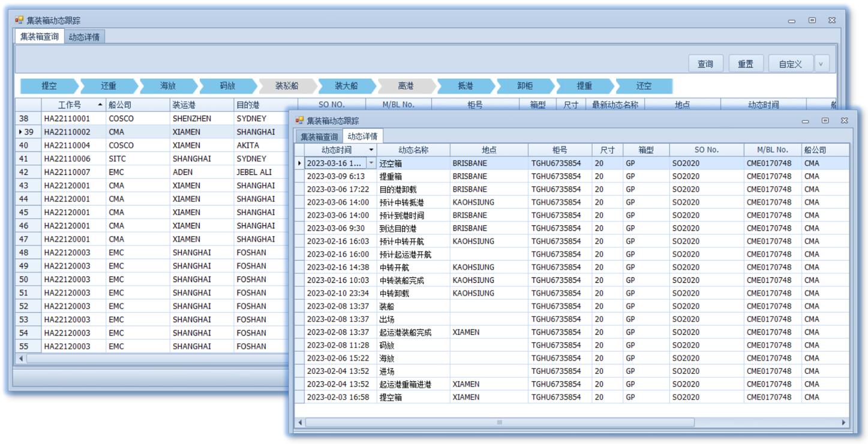Screen dimensions: 868x444
Task: Click the left arrow of back window scrollbar
Action: pyautogui.click(x=23, y=358)
